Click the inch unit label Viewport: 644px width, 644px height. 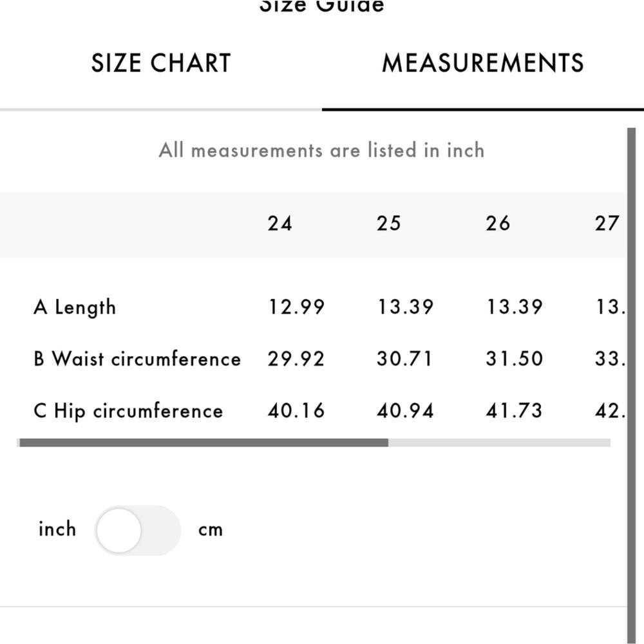tap(57, 529)
